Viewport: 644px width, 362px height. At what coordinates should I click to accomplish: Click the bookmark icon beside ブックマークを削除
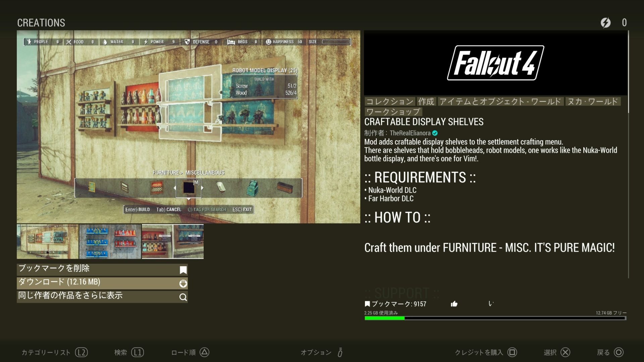click(183, 270)
